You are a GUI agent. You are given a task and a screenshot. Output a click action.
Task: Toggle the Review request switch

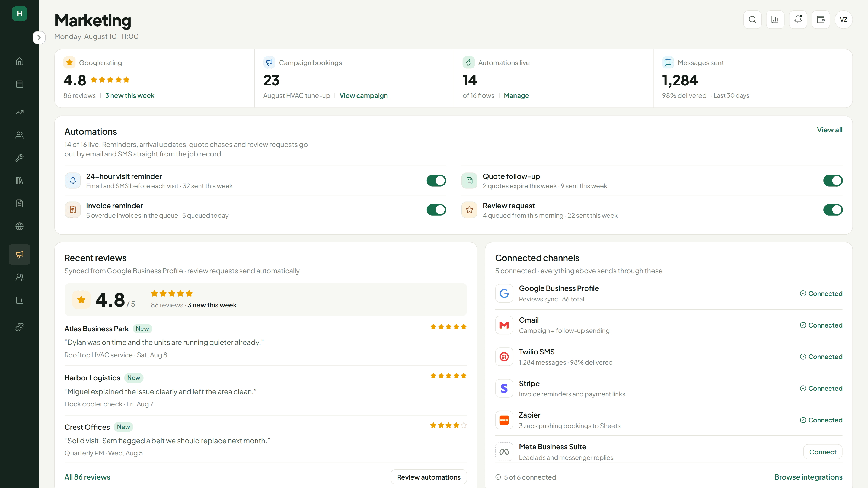833,210
